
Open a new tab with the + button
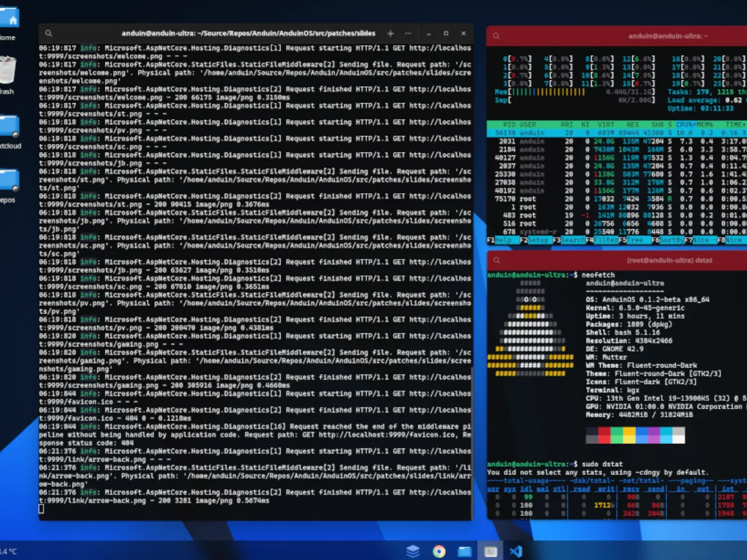390,34
